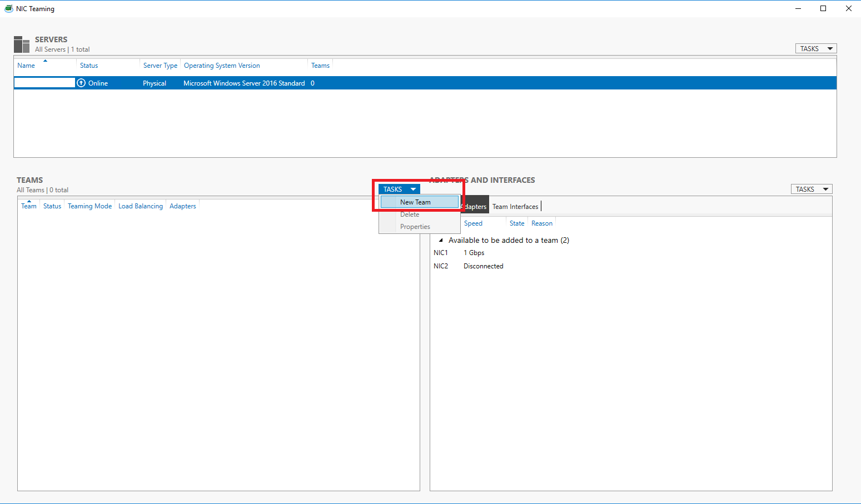
Task: Sort servers by Server Type column
Action: [160, 65]
